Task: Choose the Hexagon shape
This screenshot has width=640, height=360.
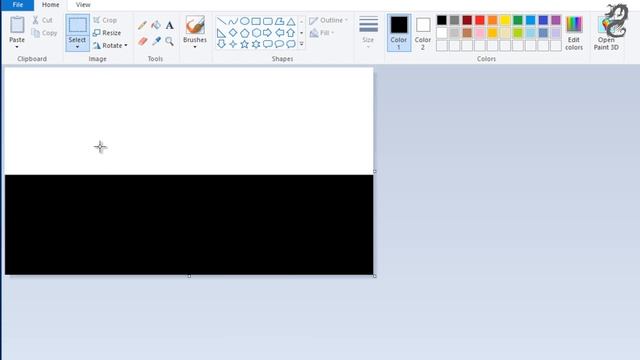Action: (x=256, y=33)
